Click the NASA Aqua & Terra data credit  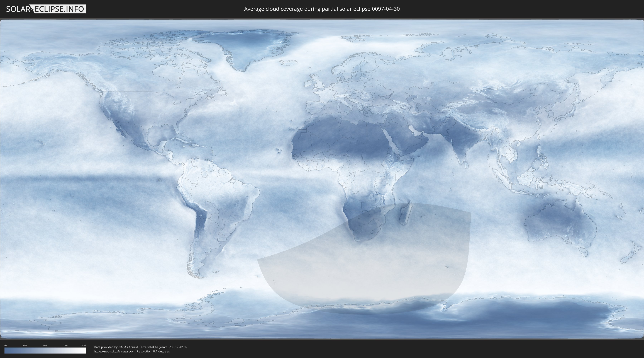coord(140,347)
